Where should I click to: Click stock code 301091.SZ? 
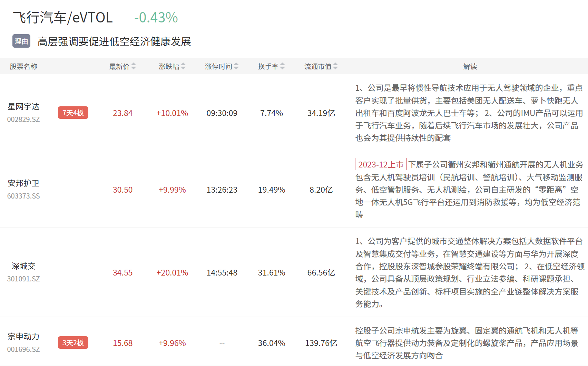point(23,279)
